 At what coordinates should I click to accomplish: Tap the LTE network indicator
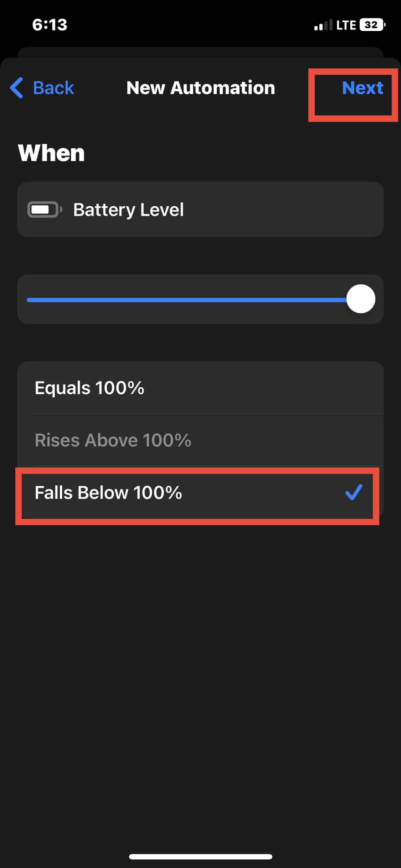click(346, 25)
